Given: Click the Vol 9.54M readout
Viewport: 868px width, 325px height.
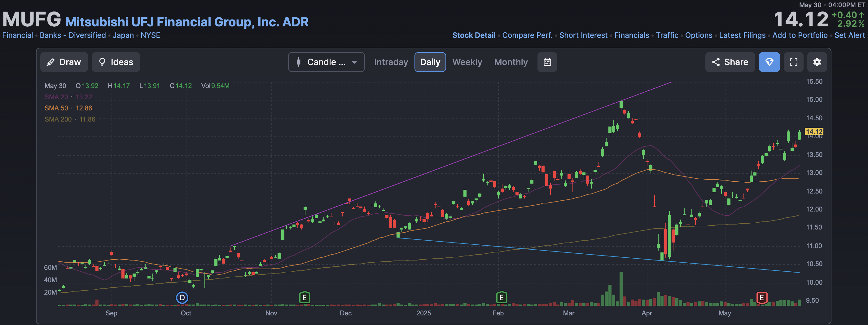Looking at the screenshot, I should (x=215, y=86).
